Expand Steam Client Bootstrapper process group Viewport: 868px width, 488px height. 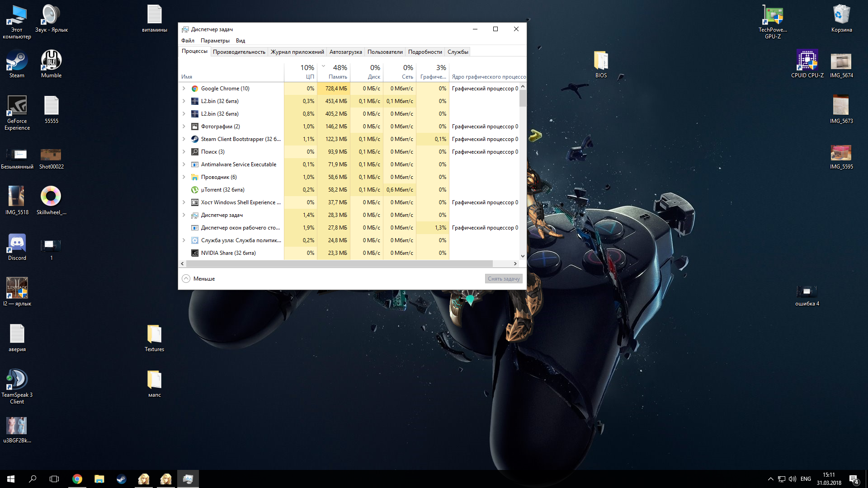click(x=184, y=139)
